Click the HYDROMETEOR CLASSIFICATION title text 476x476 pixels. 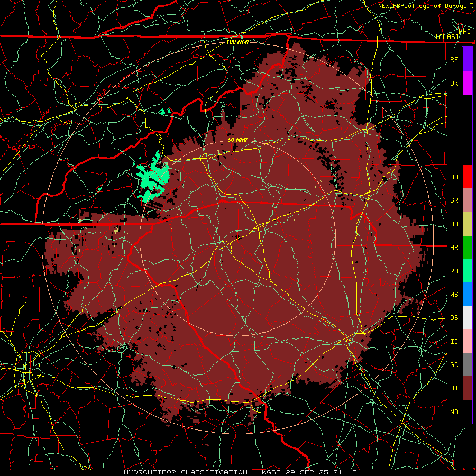coord(186,472)
